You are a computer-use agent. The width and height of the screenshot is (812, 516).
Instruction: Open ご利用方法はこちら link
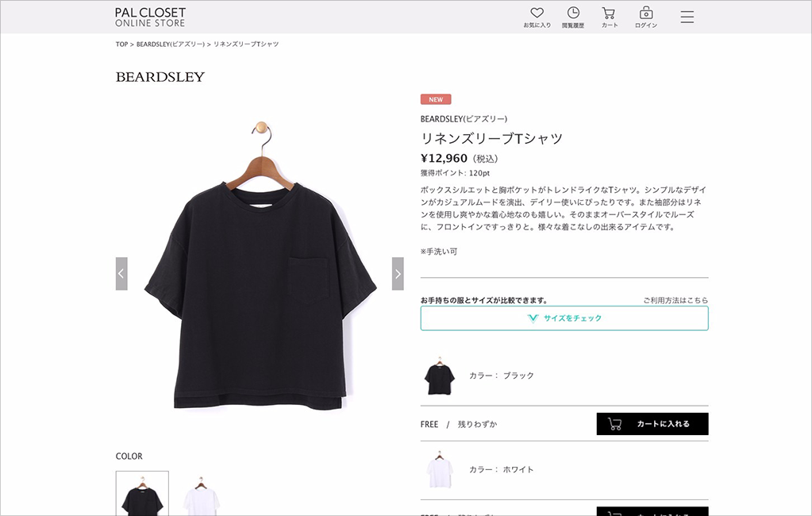point(675,300)
